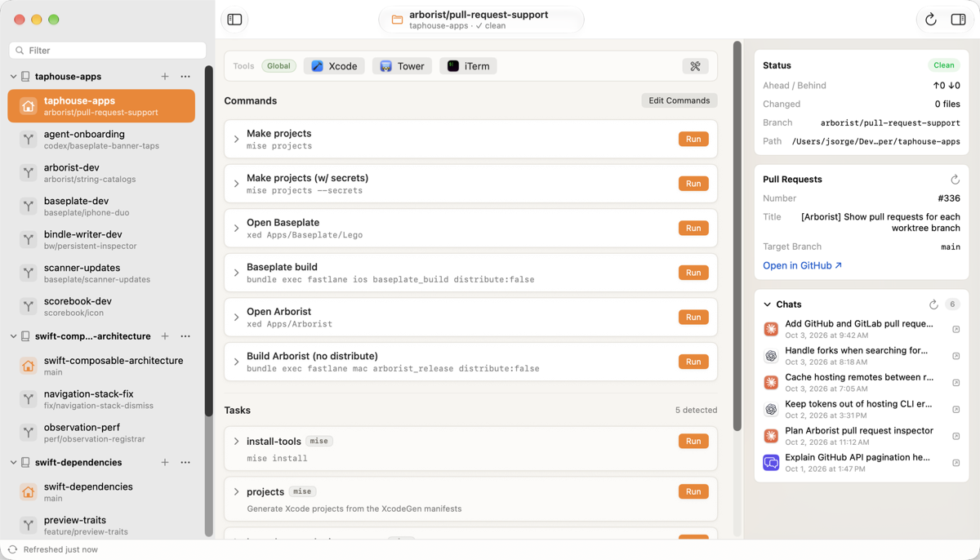Click the '5 detected' tasks label
Screen dimensions: 980x560
(696, 411)
